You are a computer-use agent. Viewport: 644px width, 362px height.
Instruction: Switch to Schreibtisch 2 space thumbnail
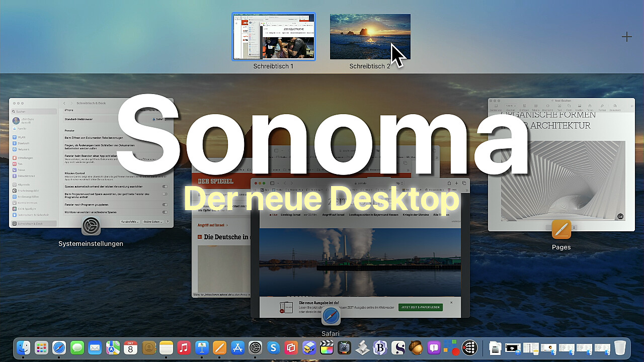(370, 37)
